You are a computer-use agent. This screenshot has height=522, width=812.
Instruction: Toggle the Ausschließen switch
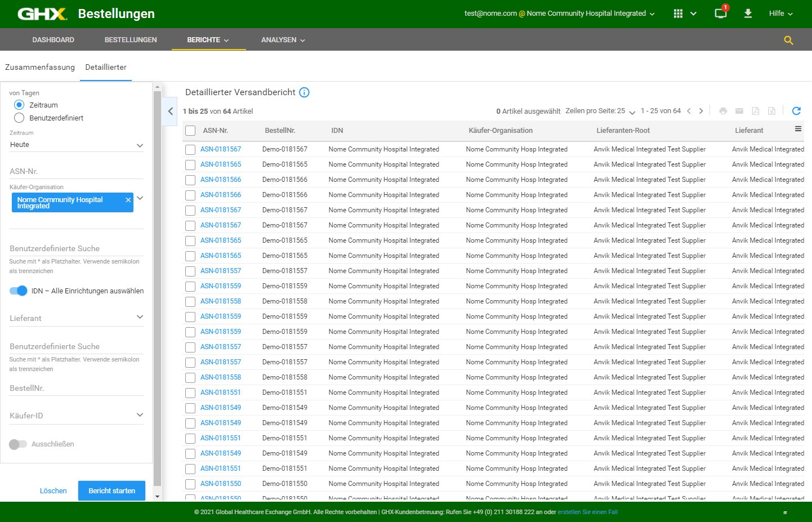(18, 444)
